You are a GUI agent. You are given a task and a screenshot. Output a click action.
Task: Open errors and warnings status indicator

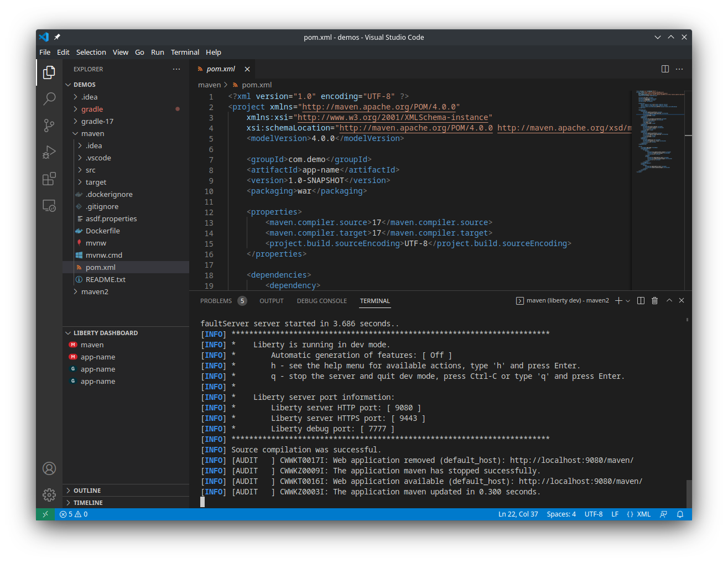74,514
